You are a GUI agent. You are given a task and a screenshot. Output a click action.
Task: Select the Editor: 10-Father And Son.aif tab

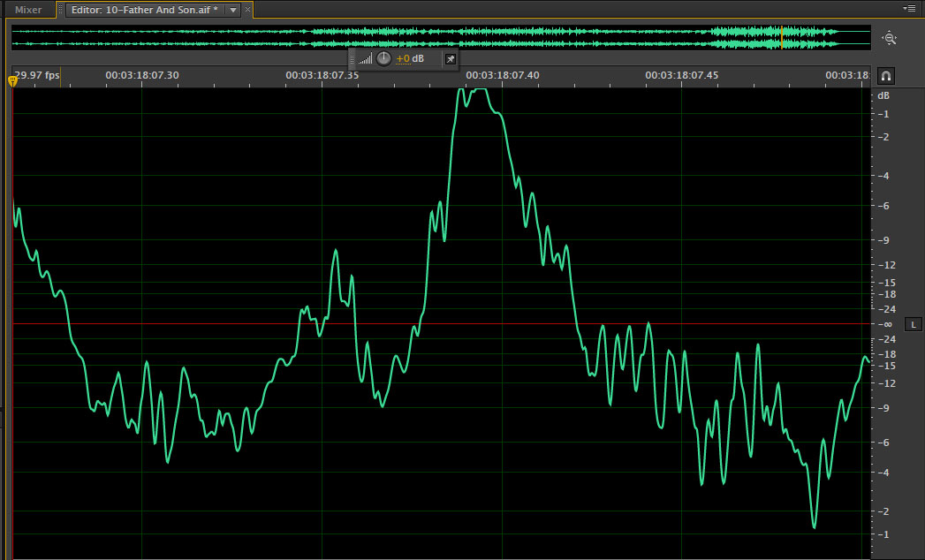[x=145, y=10]
